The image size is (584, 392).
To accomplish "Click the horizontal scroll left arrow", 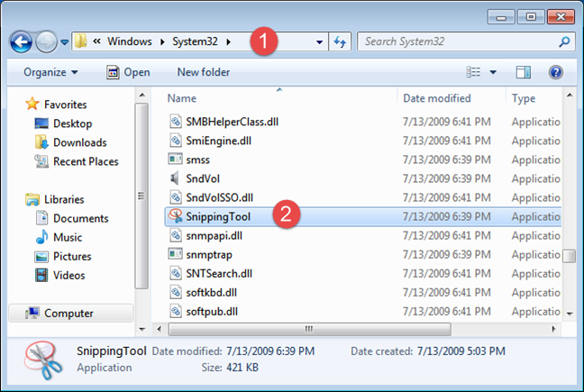I will (x=159, y=329).
